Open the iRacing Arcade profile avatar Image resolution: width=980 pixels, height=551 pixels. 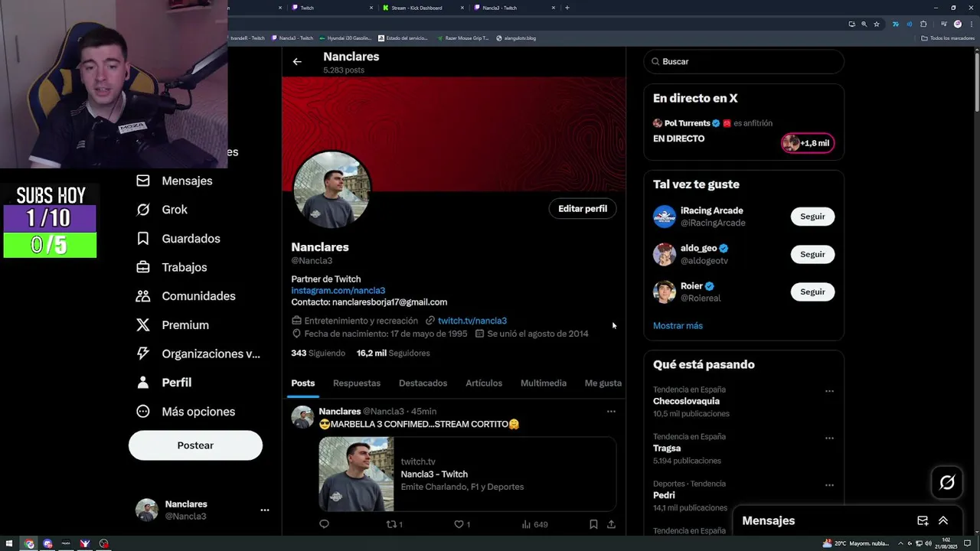(x=665, y=217)
